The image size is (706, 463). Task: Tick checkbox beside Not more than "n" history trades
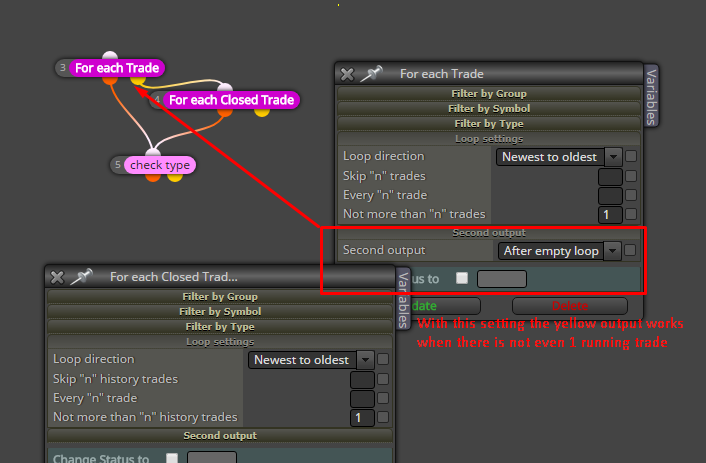tap(383, 417)
